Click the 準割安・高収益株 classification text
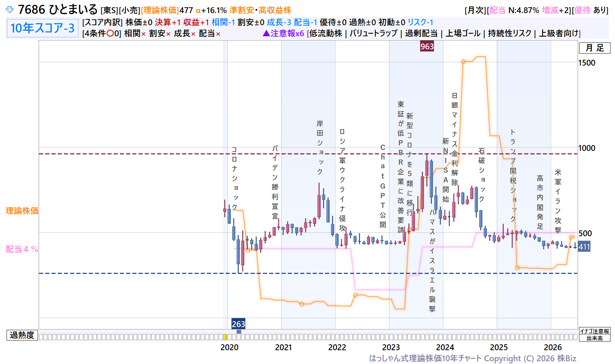Image resolution: width=615 pixels, height=364 pixels. [x=261, y=10]
